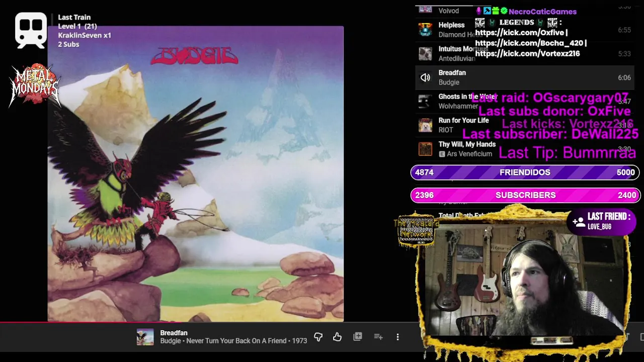Viewport: 644px width, 362px height.
Task: Click the Wolvhammer track thumbnail
Action: pyautogui.click(x=425, y=101)
